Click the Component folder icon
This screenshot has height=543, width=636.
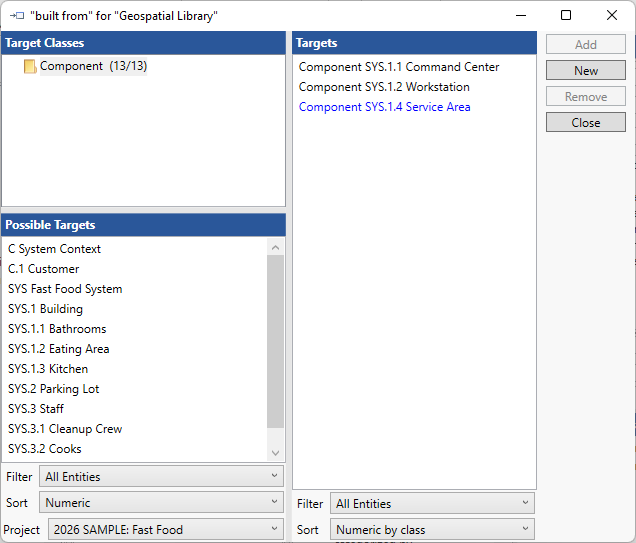pyautogui.click(x=30, y=66)
